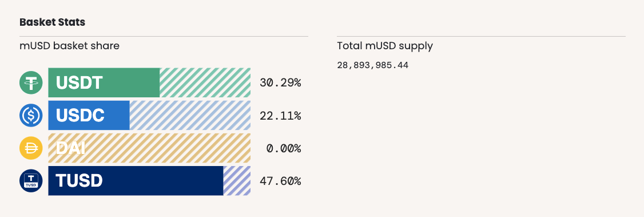Viewport: 644px width, 217px height.
Task: Click the mUSD basket share label
Action: 69,46
